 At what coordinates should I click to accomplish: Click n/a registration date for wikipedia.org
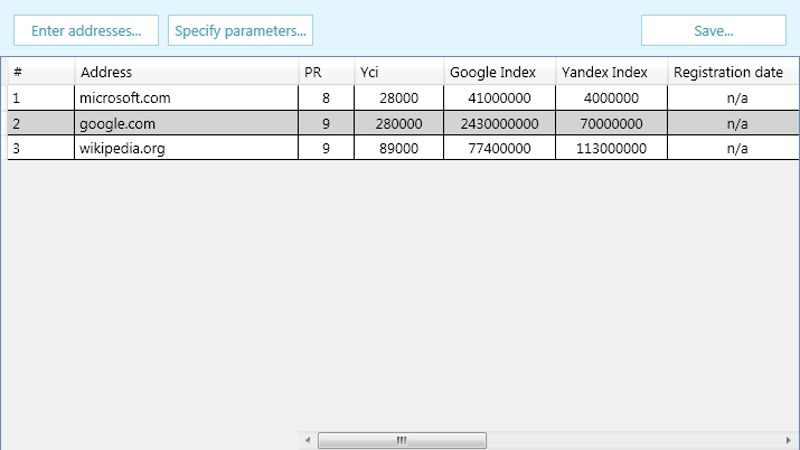[x=734, y=148]
